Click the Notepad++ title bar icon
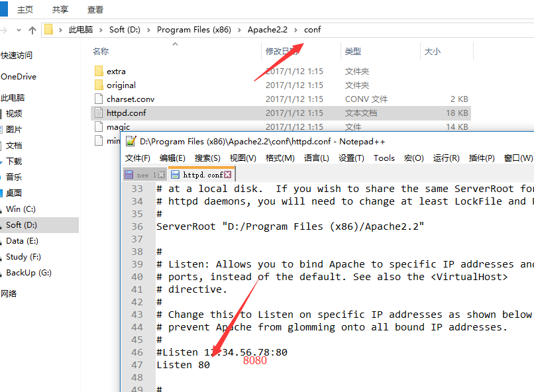This screenshot has width=534, height=392. coord(131,141)
